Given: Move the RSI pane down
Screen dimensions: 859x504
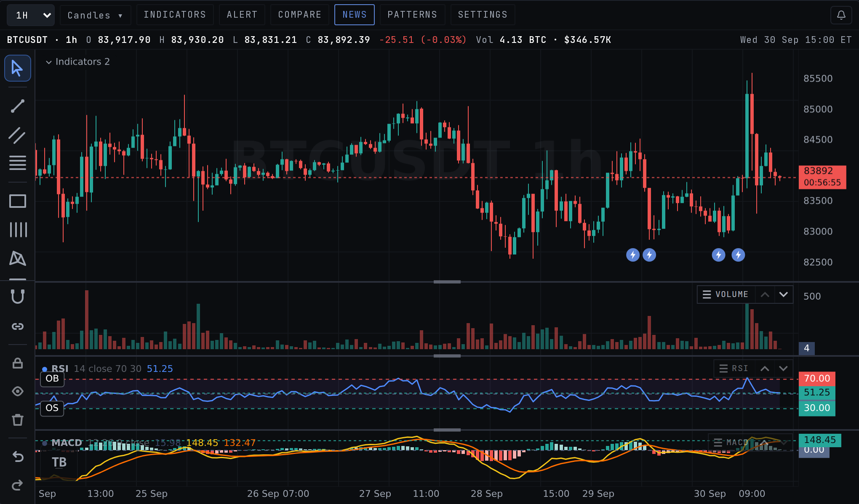Looking at the screenshot, I should pos(783,369).
